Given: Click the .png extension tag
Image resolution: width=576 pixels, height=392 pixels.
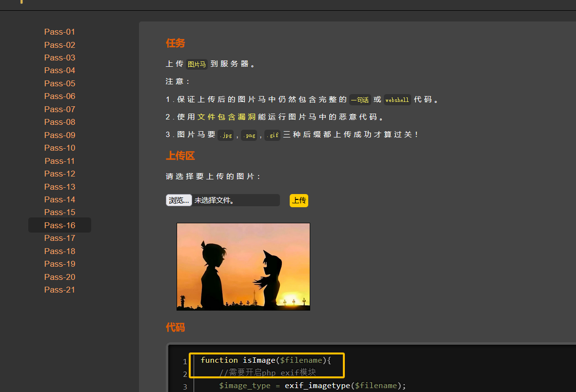Looking at the screenshot, I should [249, 135].
